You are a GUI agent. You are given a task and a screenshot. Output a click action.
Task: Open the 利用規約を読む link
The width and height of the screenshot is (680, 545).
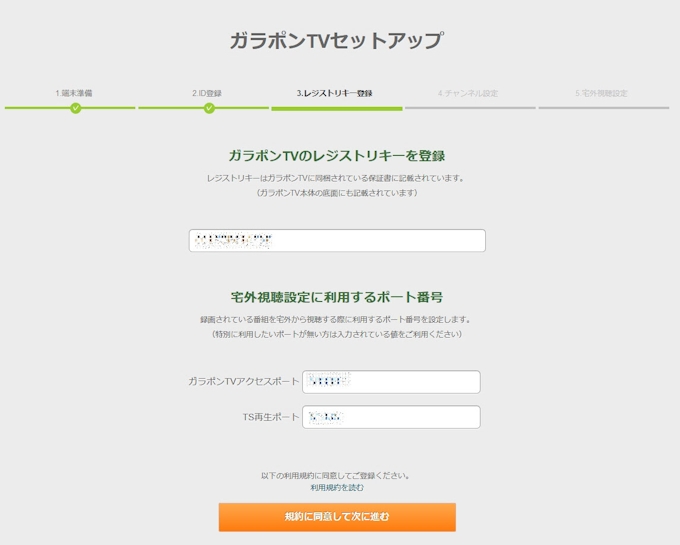(337, 488)
